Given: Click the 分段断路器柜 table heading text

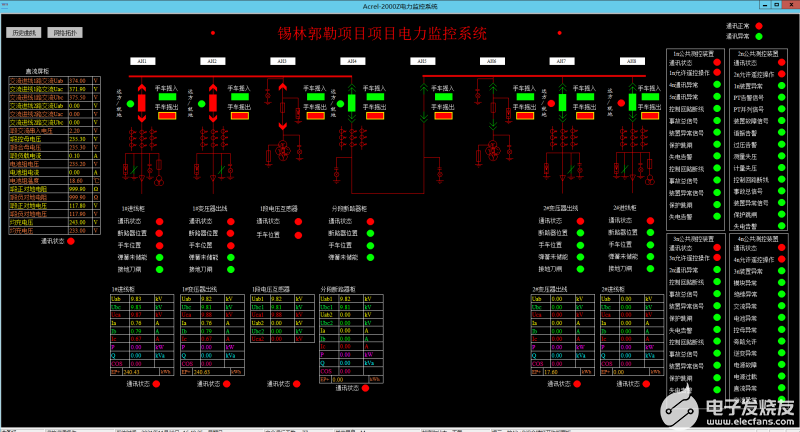Looking at the screenshot, I should [x=338, y=289].
